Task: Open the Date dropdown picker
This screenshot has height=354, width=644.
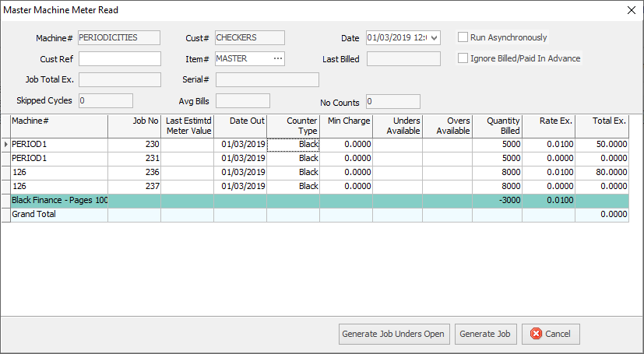Action: coord(434,37)
